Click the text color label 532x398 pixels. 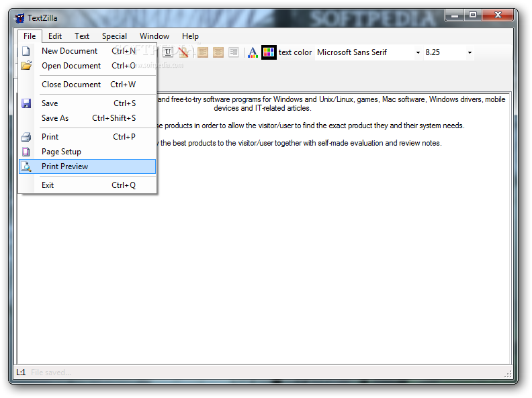tap(295, 52)
